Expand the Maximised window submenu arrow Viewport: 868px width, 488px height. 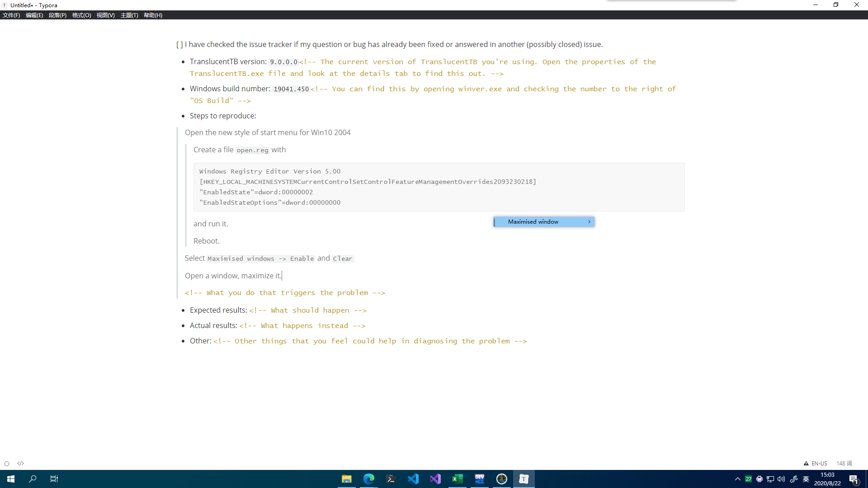click(589, 222)
